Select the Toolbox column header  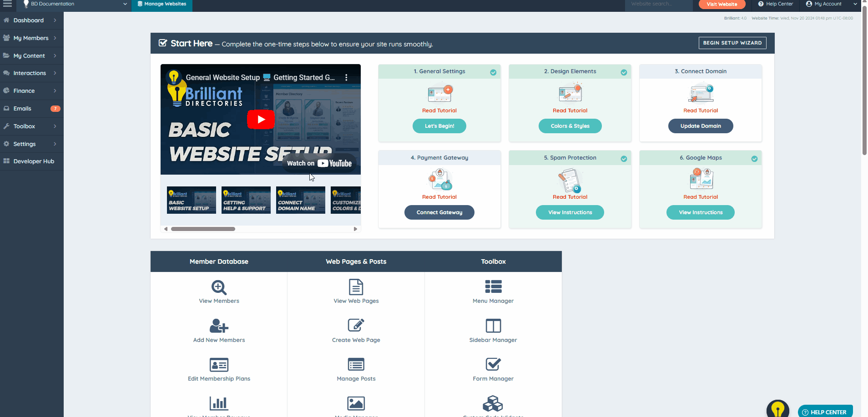tap(493, 261)
